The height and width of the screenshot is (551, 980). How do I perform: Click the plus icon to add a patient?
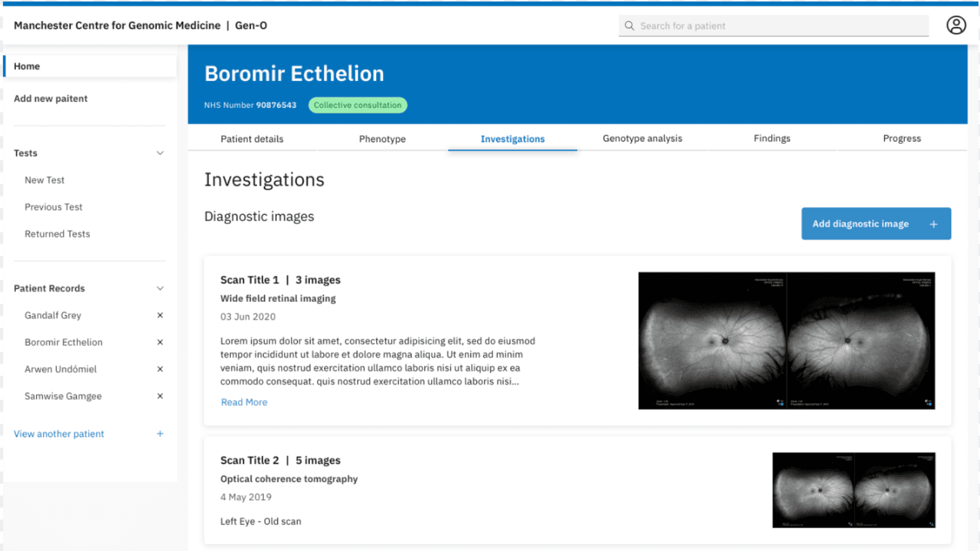pos(160,433)
